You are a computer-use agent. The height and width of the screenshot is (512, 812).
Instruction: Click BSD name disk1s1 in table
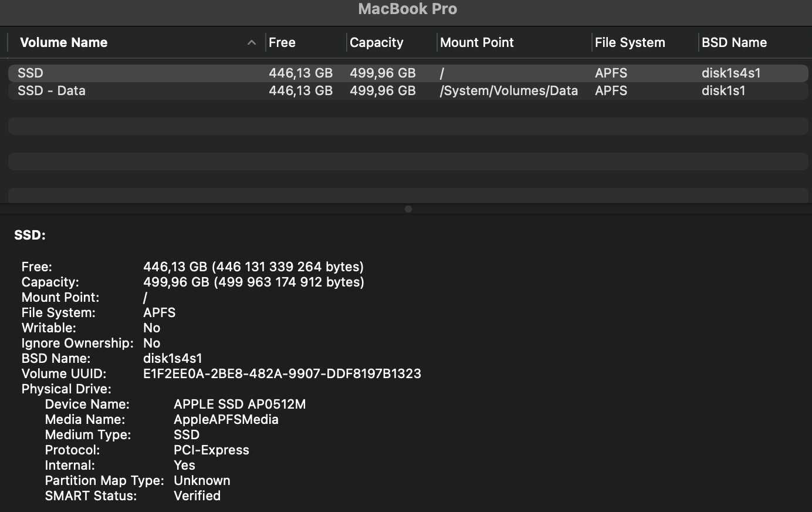[723, 90]
